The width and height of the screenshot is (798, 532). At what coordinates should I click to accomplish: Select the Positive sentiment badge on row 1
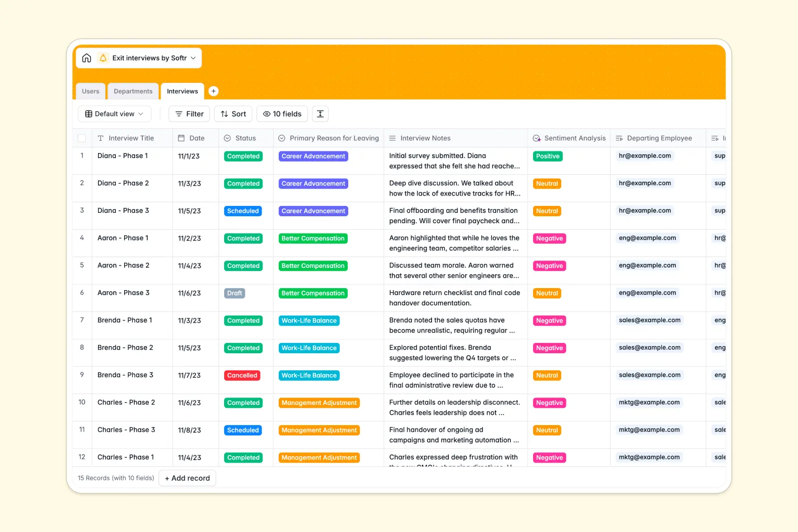point(547,156)
